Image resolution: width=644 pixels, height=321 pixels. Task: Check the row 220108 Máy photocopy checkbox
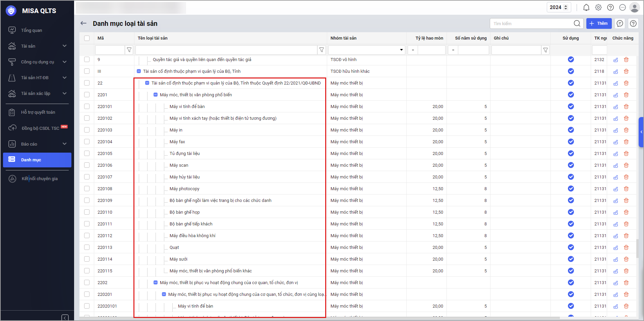click(x=87, y=189)
